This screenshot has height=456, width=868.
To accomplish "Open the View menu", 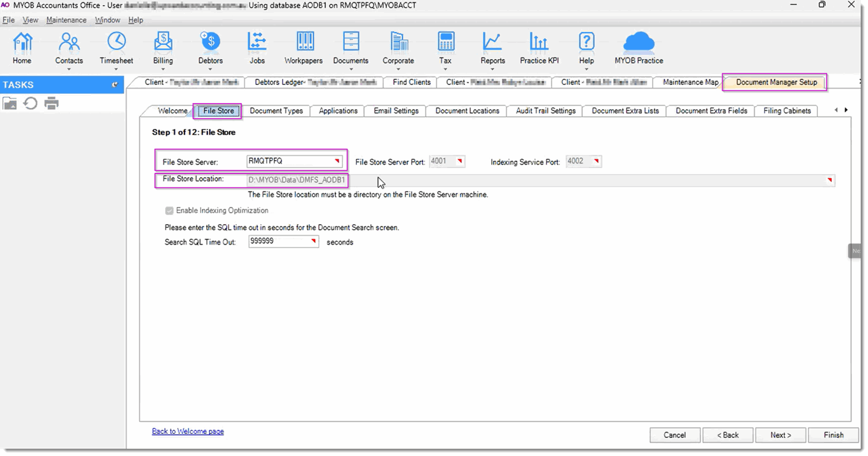I will [30, 20].
